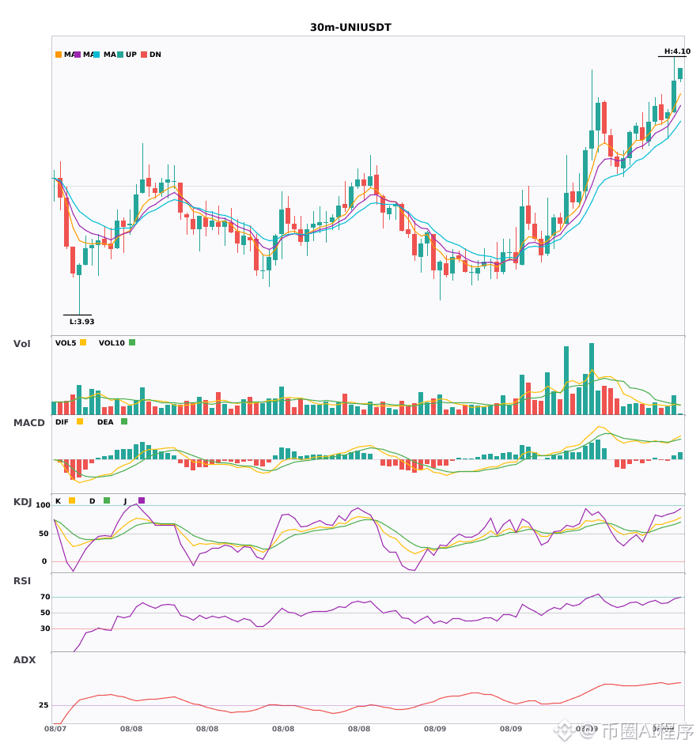Image resolution: width=700 pixels, height=751 pixels.
Task: Click the VOL5 legend text
Action: 66,343
